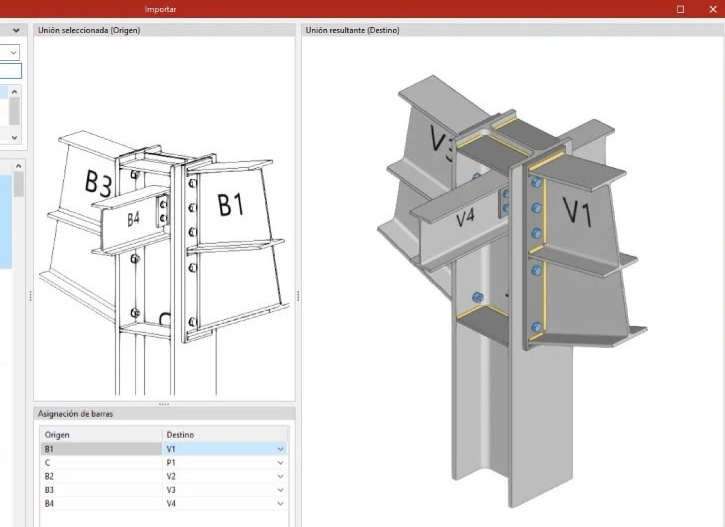Screen dimensions: 725x527
Task: Click the empty text field under the combo box
Action: click(11, 71)
